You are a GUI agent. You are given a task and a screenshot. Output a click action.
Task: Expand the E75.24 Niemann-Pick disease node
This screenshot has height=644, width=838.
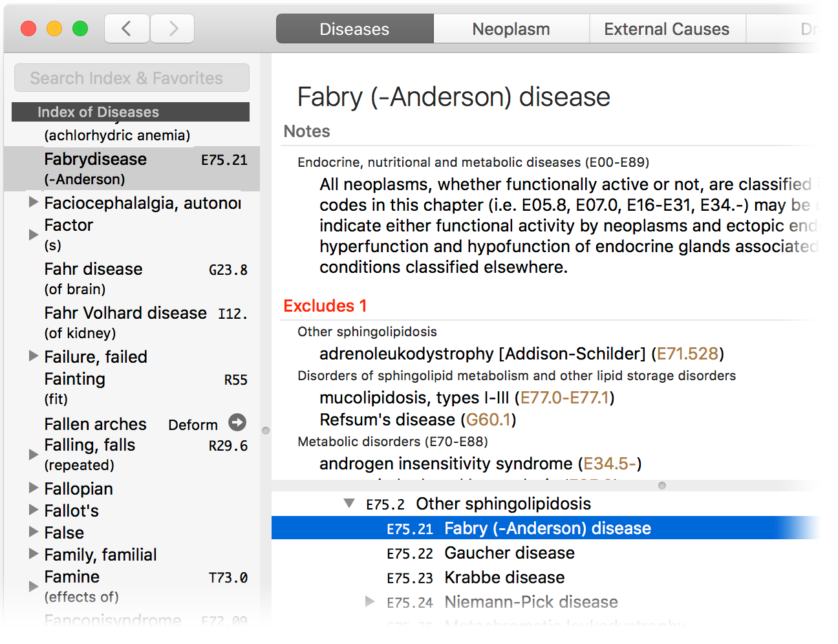pyautogui.click(x=370, y=601)
